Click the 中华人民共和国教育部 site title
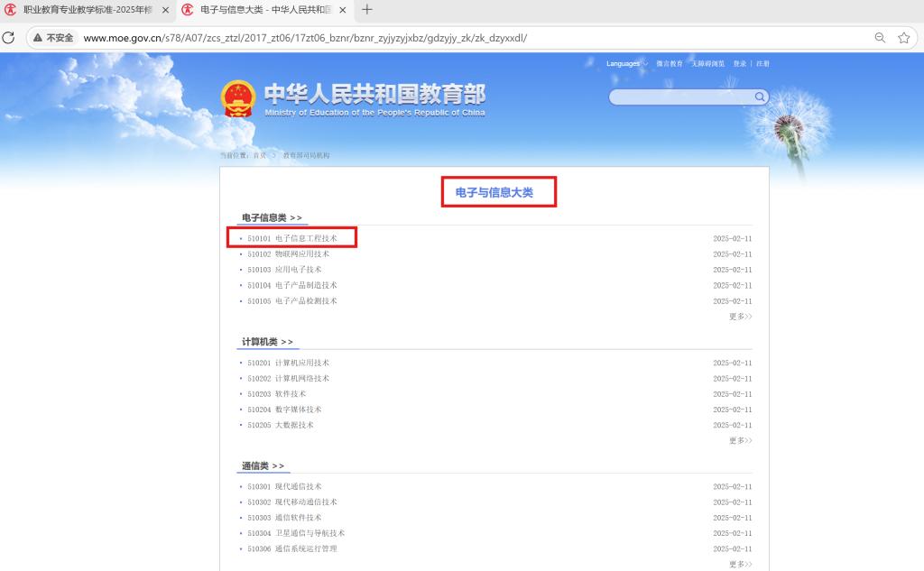The image size is (924, 571). pyautogui.click(x=374, y=94)
